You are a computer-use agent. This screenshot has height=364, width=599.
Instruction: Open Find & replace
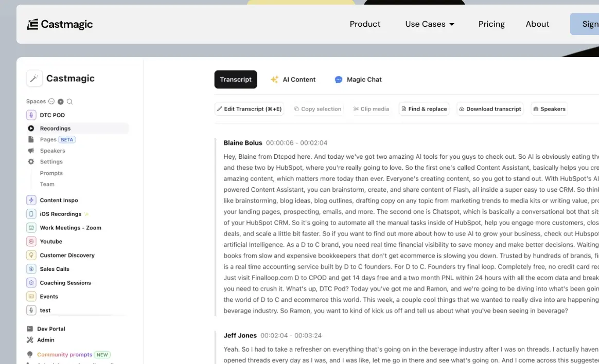click(424, 109)
